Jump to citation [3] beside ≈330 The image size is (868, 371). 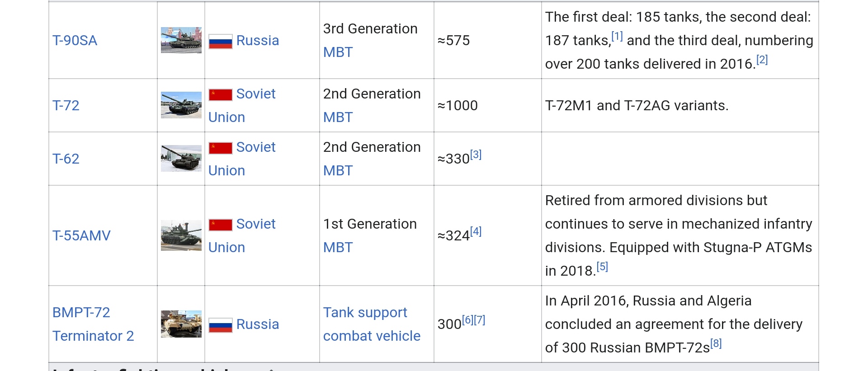pyautogui.click(x=476, y=155)
